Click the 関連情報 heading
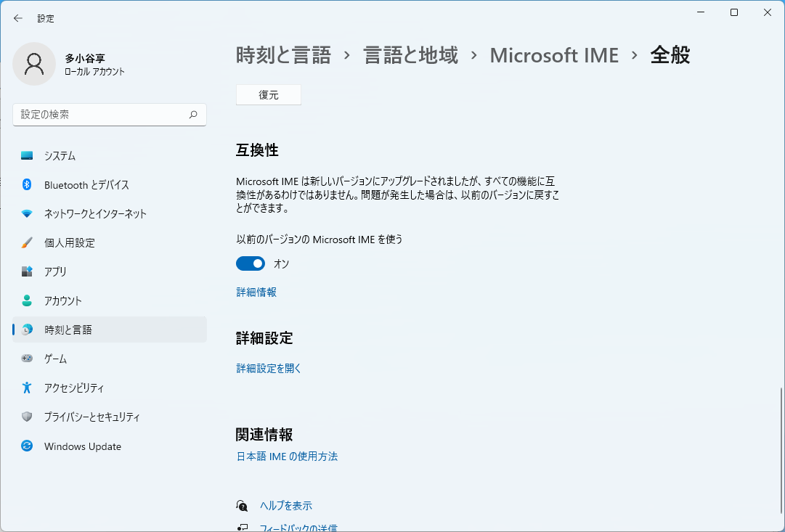Image resolution: width=785 pixels, height=532 pixels. pos(264,435)
